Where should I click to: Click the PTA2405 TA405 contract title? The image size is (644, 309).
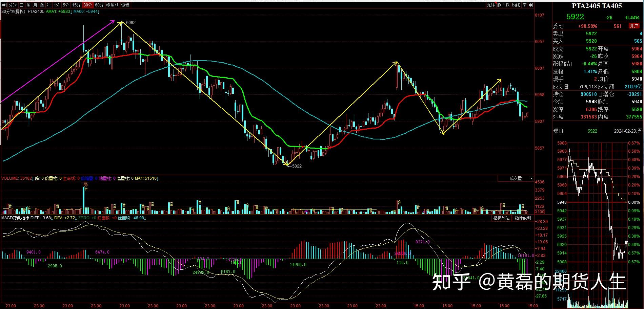[x=597, y=6]
